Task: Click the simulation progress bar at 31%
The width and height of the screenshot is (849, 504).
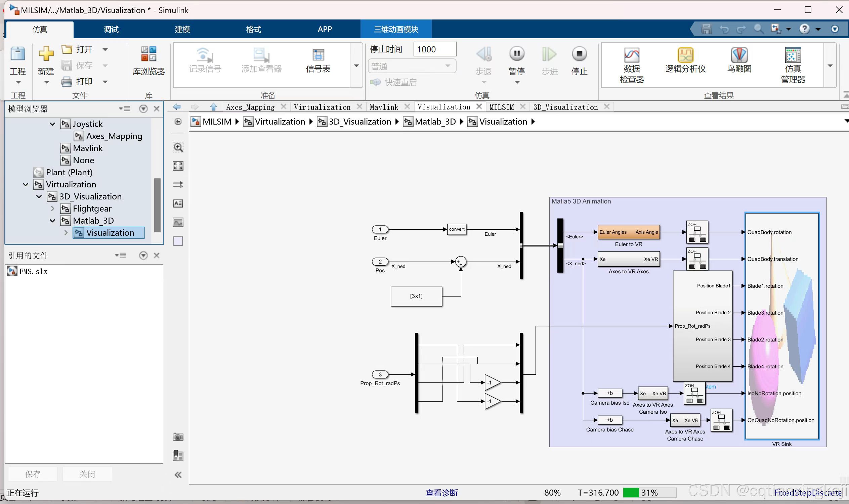Action: (649, 493)
